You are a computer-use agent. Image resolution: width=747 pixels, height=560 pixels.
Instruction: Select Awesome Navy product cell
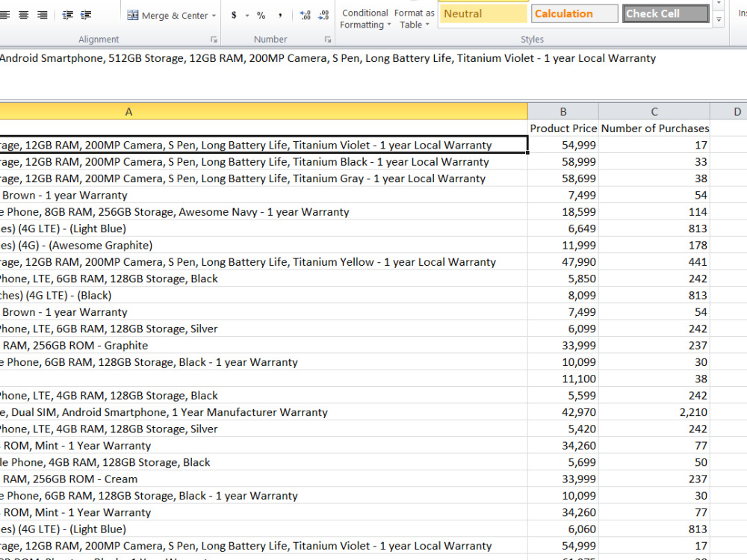(x=264, y=212)
